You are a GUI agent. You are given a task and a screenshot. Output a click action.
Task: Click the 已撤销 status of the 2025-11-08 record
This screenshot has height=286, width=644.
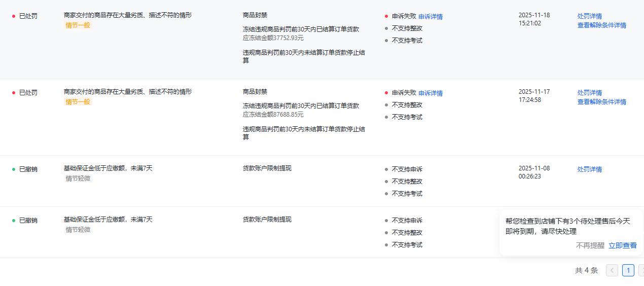(28, 169)
